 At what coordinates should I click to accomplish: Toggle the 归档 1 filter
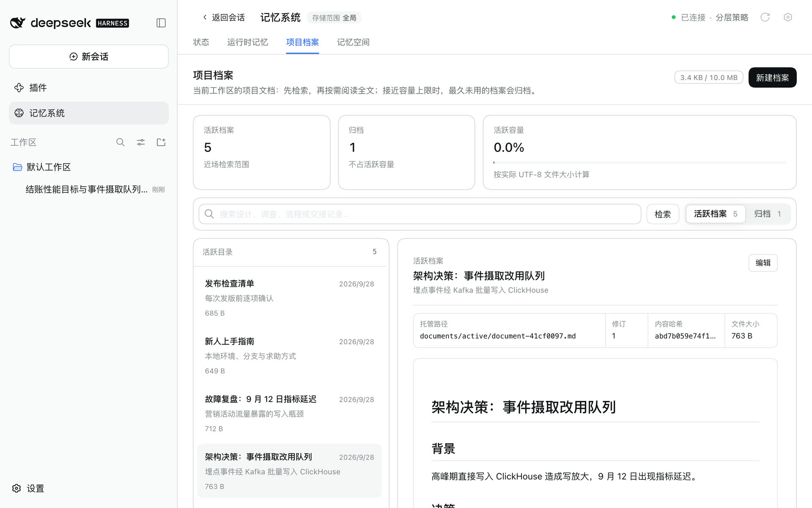click(x=767, y=214)
